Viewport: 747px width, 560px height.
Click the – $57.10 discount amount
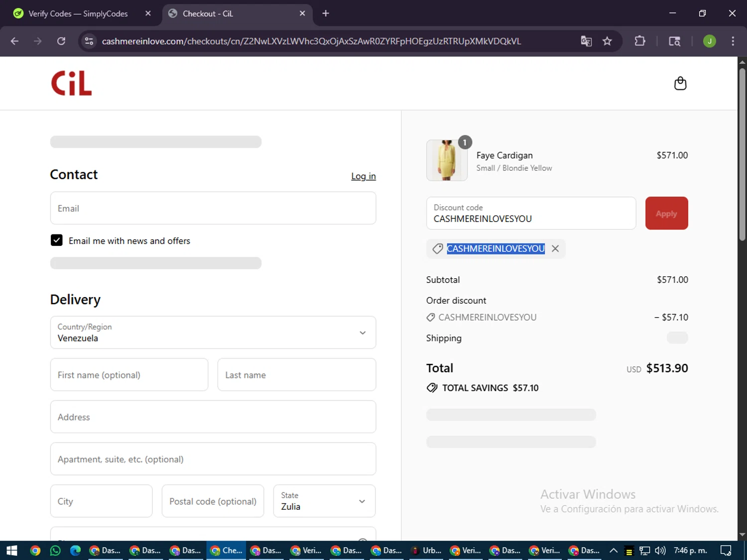coord(671,317)
